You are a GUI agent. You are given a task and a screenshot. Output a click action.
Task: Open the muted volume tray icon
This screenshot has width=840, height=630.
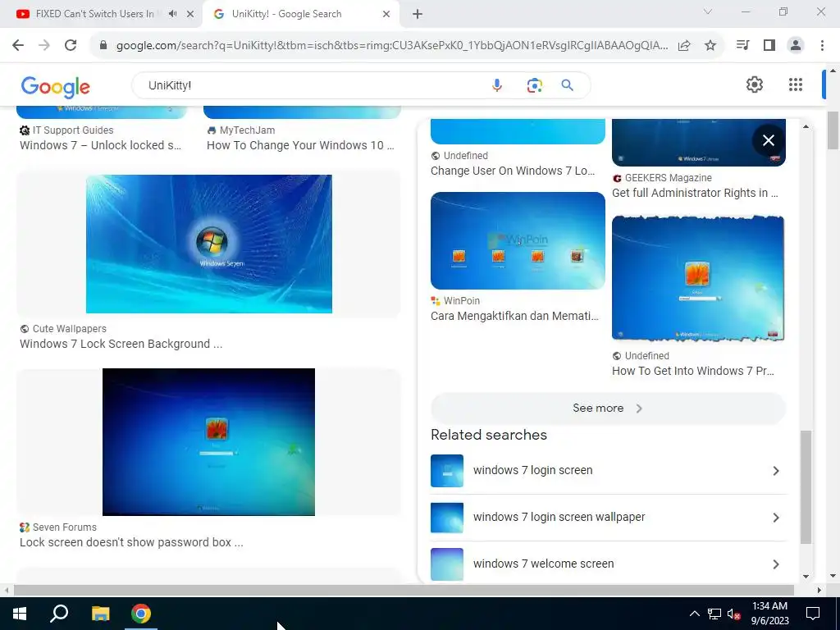click(x=734, y=614)
